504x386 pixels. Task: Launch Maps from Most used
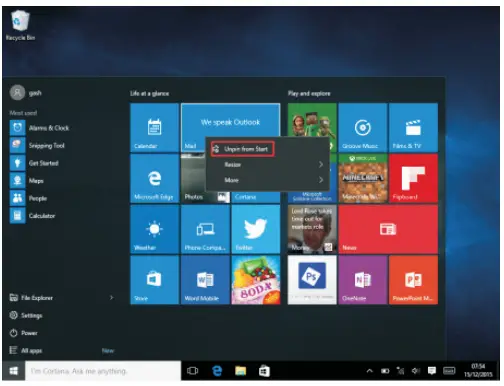tap(27, 181)
